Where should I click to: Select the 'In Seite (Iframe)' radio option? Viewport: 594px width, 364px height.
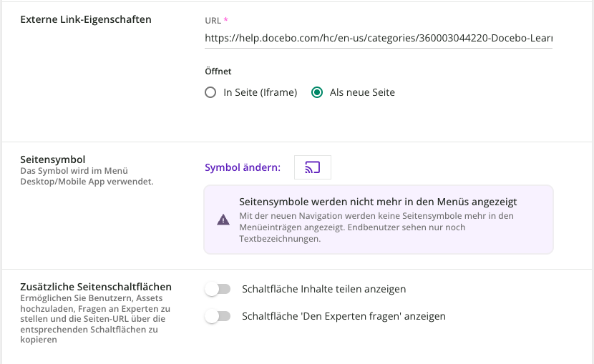210,92
